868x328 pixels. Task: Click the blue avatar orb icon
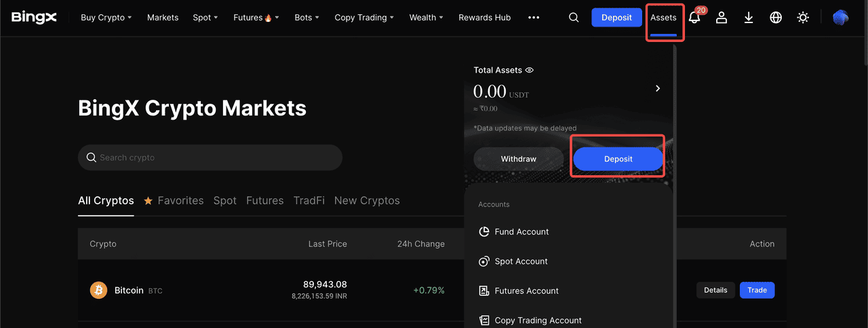[x=841, y=18]
